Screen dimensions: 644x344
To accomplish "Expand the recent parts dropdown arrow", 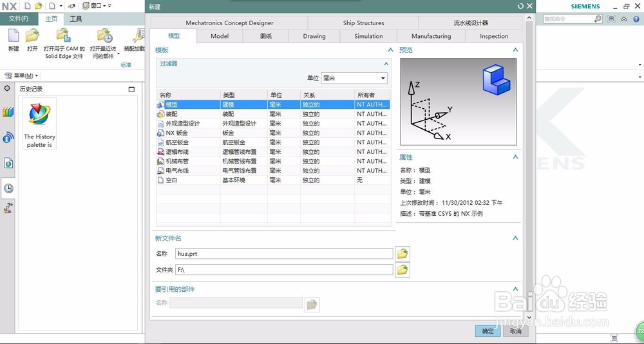I will [118, 53].
